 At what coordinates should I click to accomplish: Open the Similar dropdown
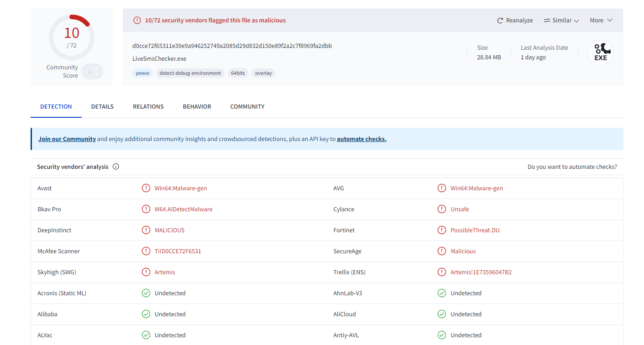pos(561,20)
